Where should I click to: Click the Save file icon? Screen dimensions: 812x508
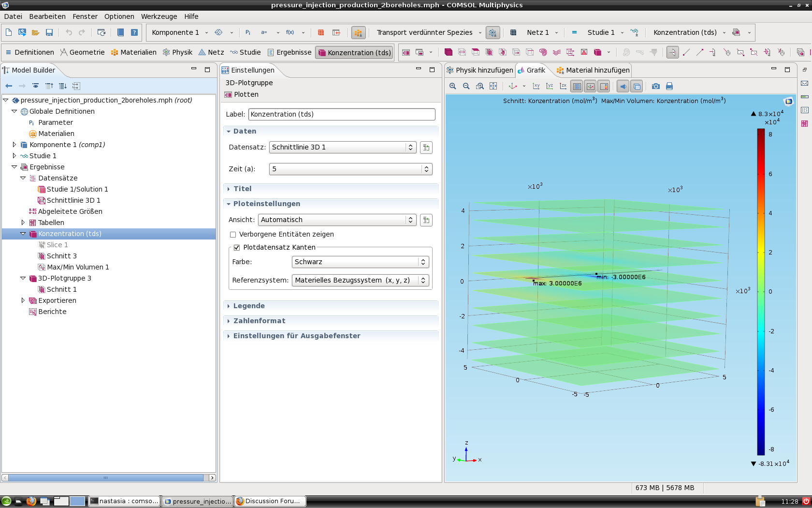(49, 32)
